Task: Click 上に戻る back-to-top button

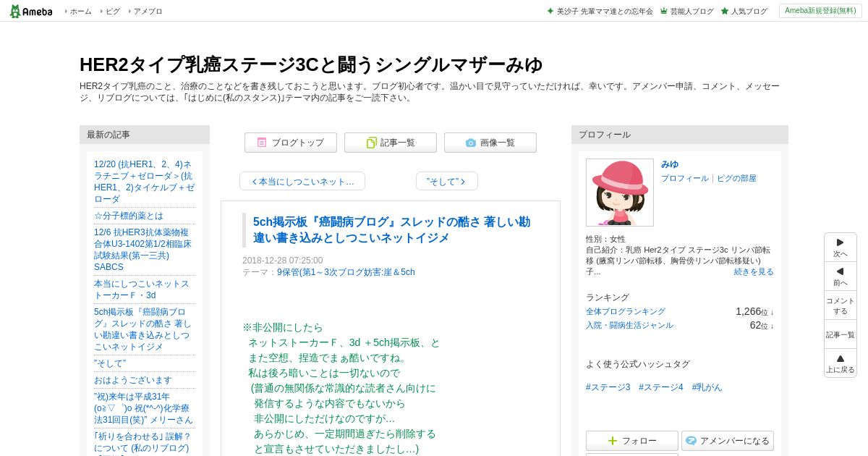Action: tap(841, 363)
